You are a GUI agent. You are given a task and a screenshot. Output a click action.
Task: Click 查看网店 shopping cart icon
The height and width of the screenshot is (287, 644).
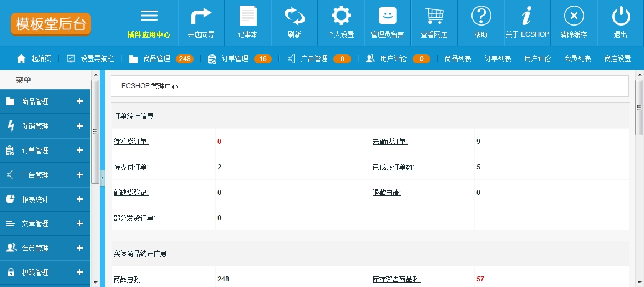point(434,16)
